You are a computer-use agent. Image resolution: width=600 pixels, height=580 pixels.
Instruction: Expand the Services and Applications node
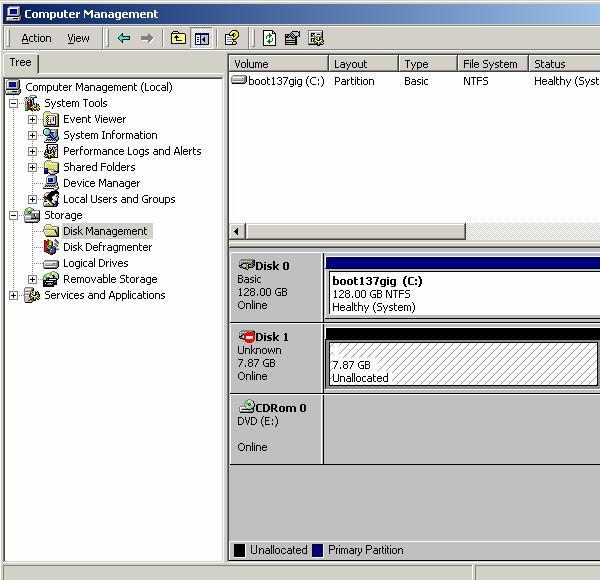click(13, 295)
